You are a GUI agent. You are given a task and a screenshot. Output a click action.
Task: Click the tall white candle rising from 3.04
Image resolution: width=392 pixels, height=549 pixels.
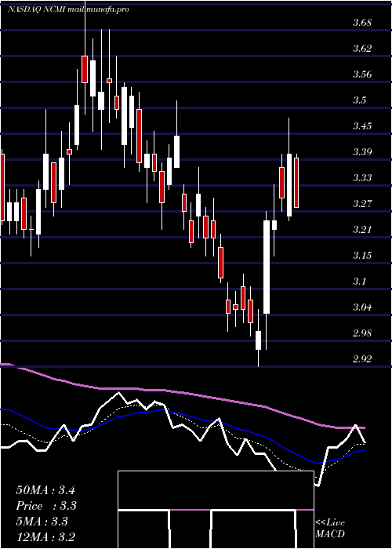[x=267, y=267]
